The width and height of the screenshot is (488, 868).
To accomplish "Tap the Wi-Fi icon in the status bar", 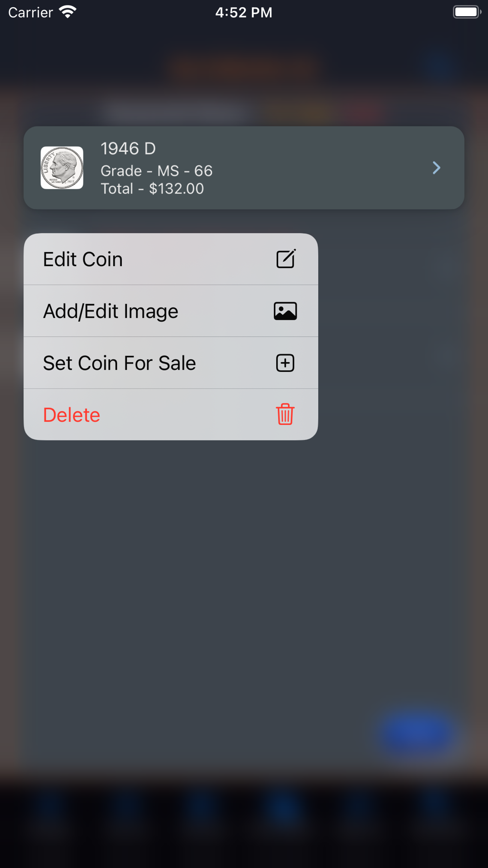I will pos(68,12).
